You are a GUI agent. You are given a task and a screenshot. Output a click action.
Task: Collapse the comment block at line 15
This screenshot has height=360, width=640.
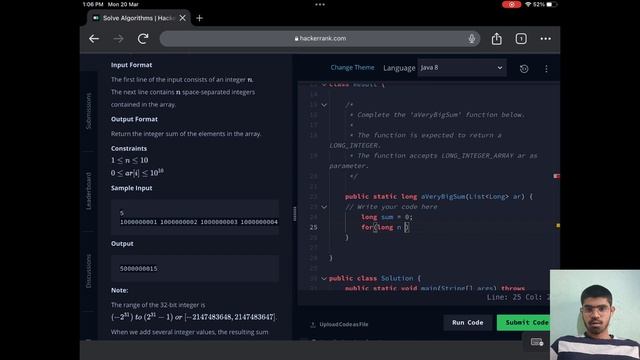tap(324, 105)
